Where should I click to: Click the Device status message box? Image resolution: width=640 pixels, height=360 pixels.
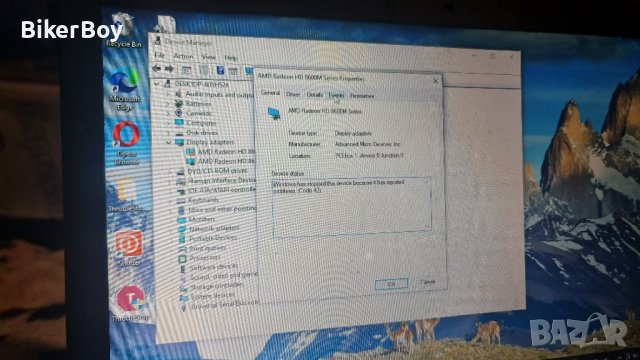point(351,207)
